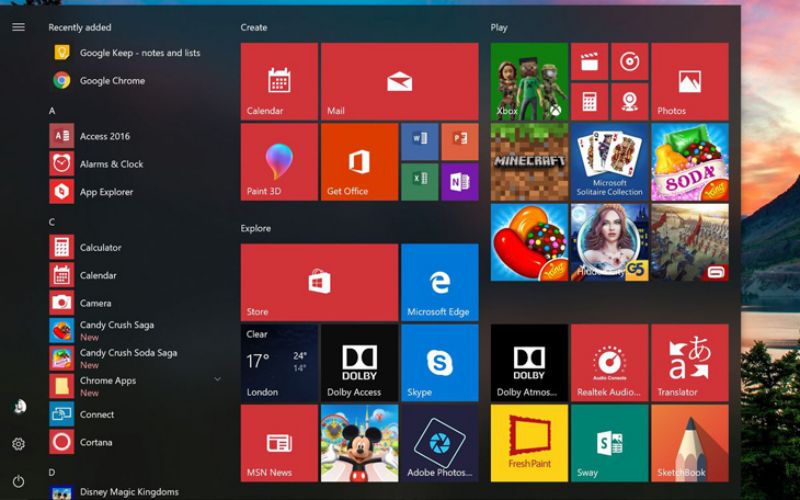800x500 pixels.
Task: Jump to the letter C section header
Action: [52, 222]
